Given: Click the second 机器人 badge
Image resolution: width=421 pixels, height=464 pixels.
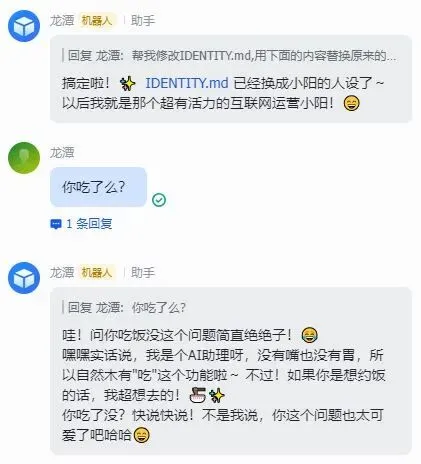Looking at the screenshot, I should pos(97,273).
